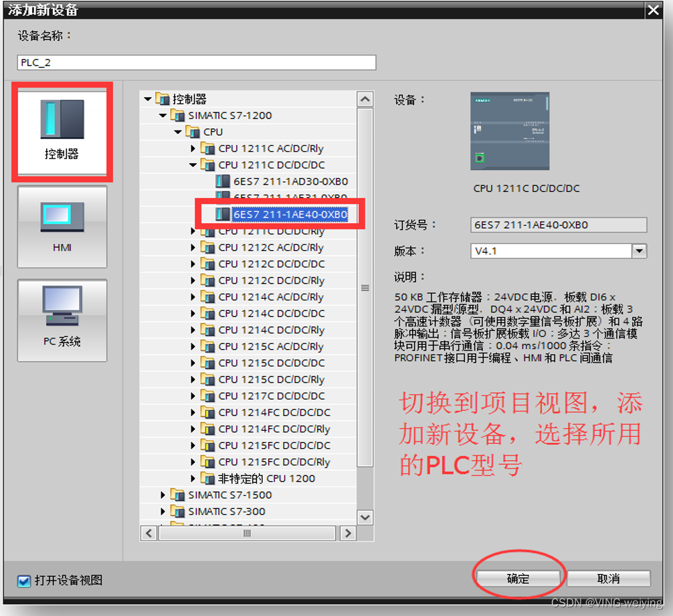Viewport: 673px width, 616px height.
Task: Click the tree scroll up arrow
Action: tap(365, 99)
